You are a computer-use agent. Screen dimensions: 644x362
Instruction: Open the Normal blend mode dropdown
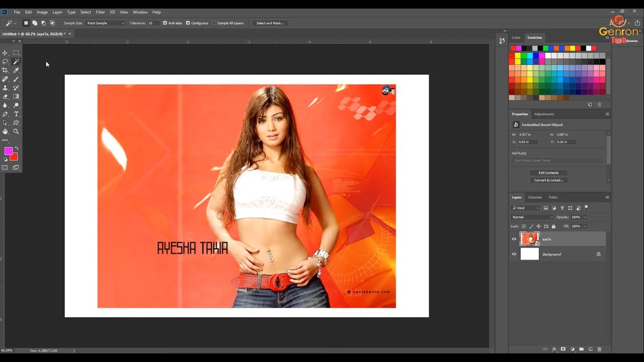tap(532, 217)
